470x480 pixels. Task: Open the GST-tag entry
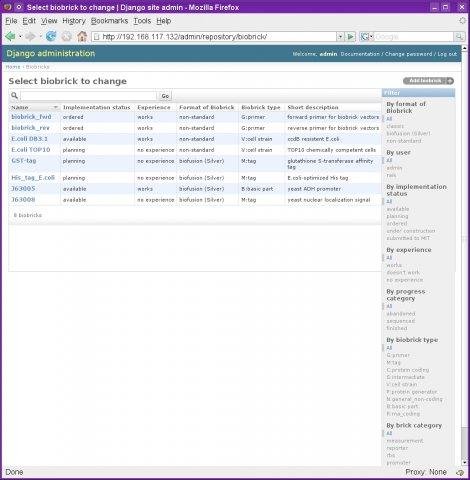click(x=24, y=161)
